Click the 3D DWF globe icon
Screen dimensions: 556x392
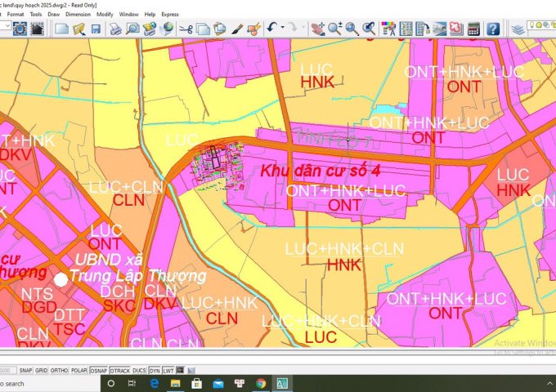coord(167,29)
